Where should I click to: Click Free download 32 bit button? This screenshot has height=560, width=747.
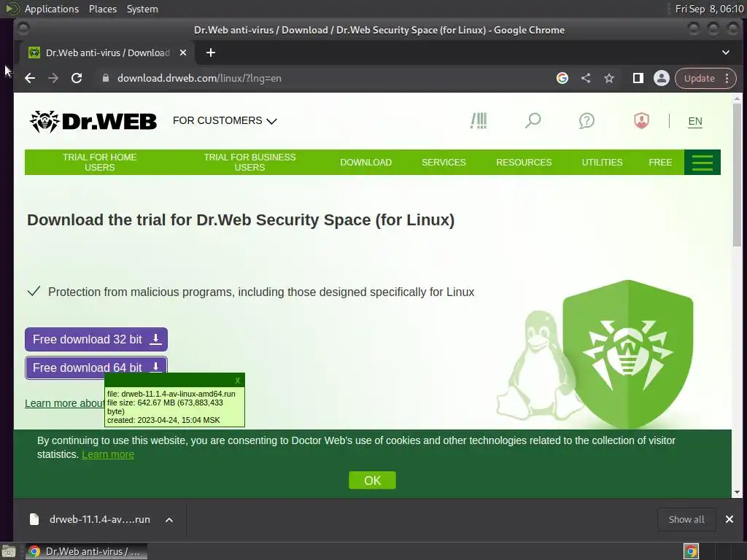coord(96,340)
